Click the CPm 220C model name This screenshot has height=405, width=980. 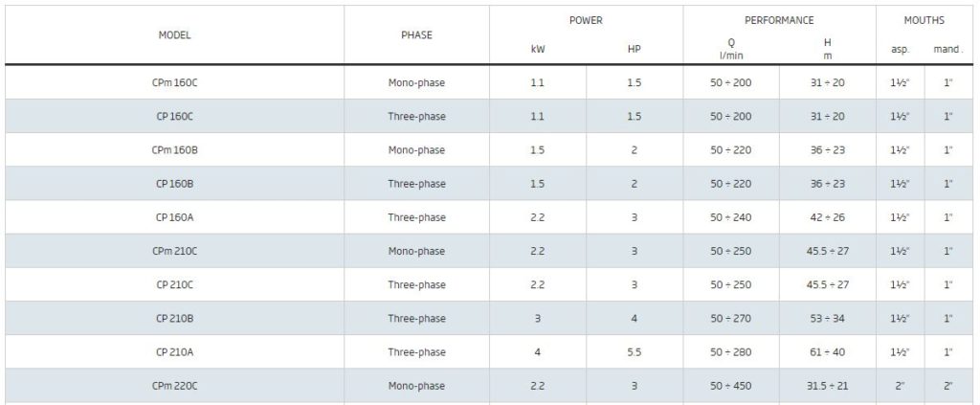tap(174, 386)
